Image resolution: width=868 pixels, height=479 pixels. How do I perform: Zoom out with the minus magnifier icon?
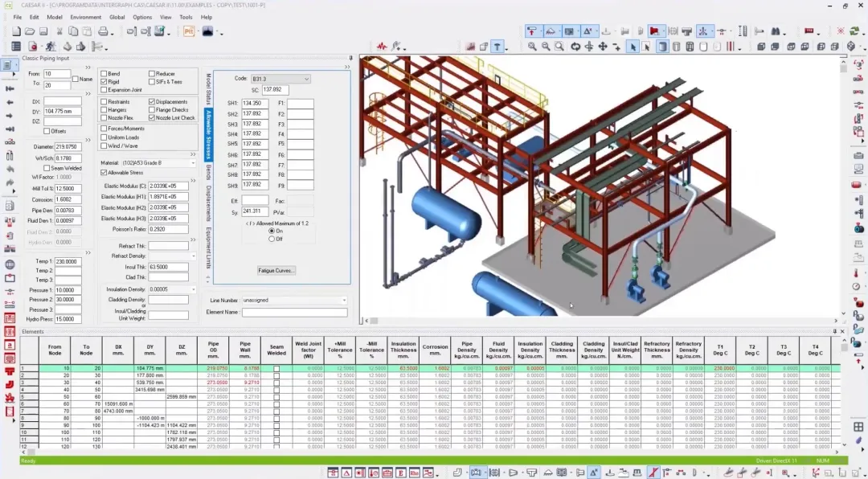546,47
